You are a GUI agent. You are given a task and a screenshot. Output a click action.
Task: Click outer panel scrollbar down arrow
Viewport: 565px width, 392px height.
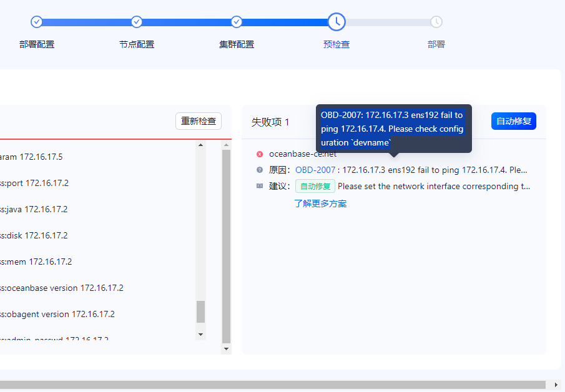pyautogui.click(x=226, y=349)
